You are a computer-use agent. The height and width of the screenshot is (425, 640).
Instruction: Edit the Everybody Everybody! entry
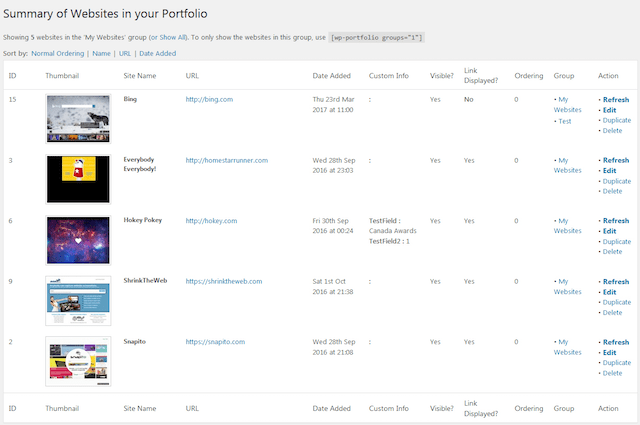click(x=609, y=171)
